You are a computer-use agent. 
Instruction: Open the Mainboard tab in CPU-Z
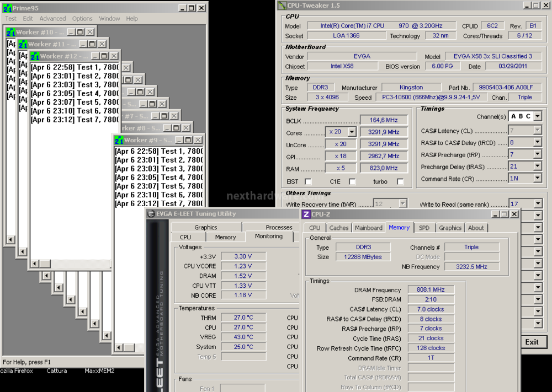tap(369, 228)
